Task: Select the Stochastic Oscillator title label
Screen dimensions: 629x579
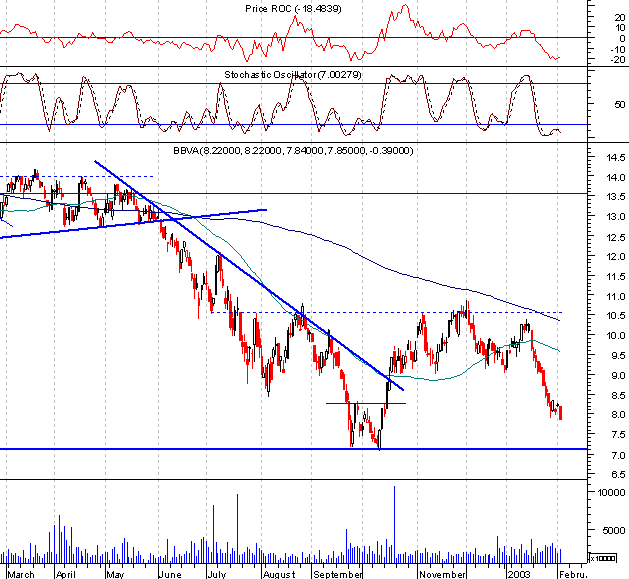Action: tap(293, 75)
